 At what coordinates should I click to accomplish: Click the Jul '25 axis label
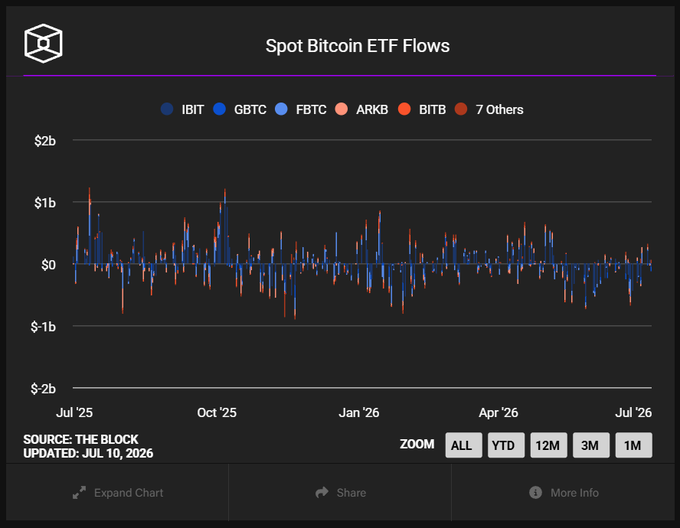(x=74, y=412)
